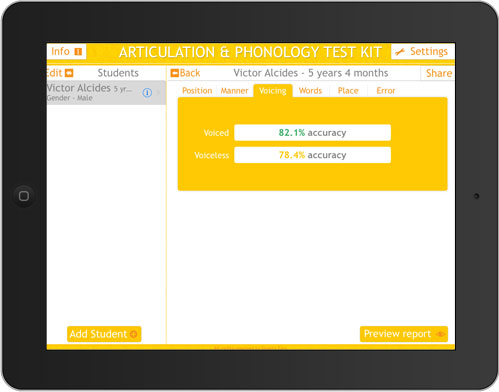
Task: Click the Voiced 82.1% accuracy field
Action: click(x=312, y=133)
